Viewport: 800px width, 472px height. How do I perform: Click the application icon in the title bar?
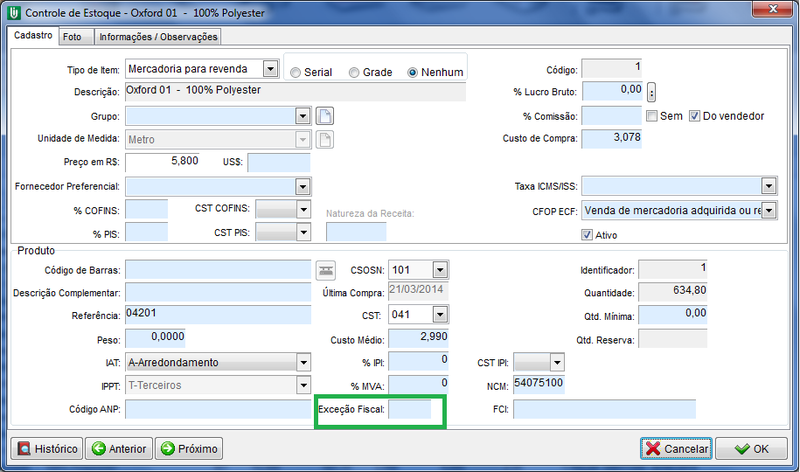pyautogui.click(x=11, y=12)
